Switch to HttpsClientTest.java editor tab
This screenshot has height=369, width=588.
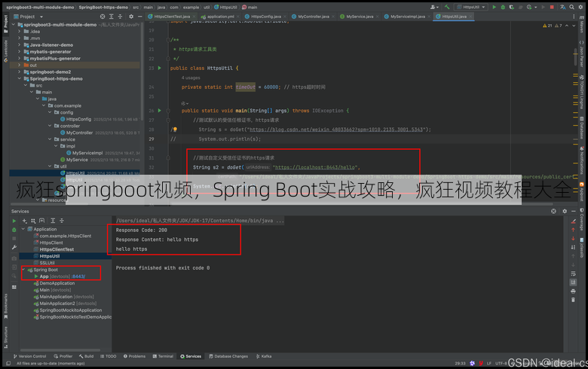(172, 17)
